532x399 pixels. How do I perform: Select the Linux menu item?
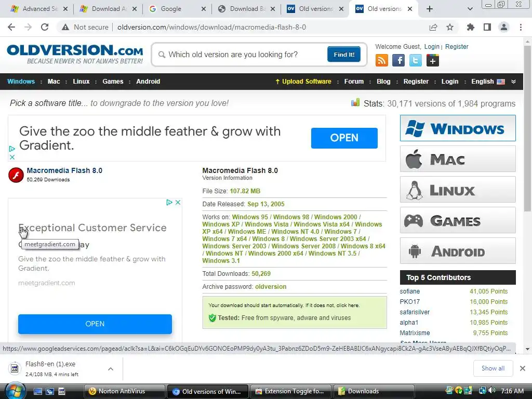tap(81, 82)
